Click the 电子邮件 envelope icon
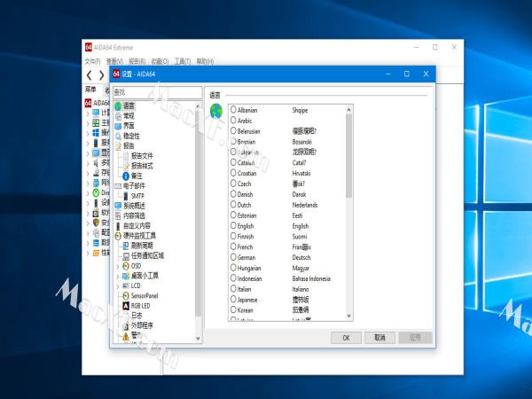Image resolution: width=532 pixels, height=399 pixels. [118, 186]
